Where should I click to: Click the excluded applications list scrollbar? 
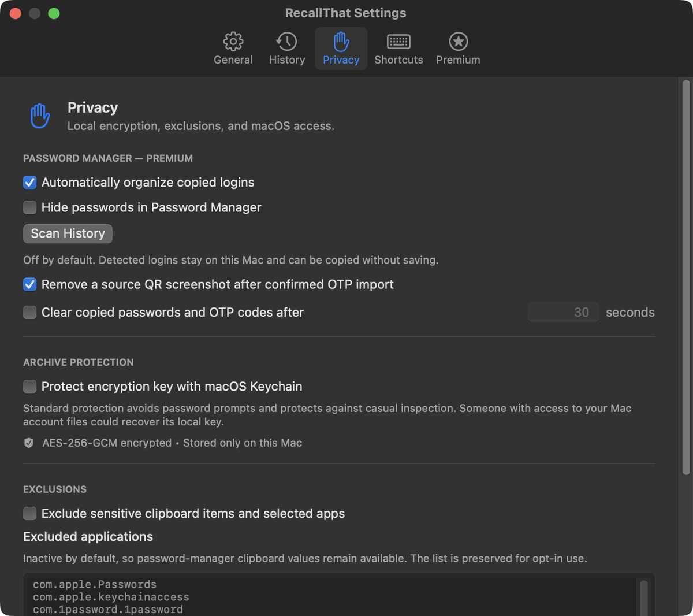click(x=644, y=598)
